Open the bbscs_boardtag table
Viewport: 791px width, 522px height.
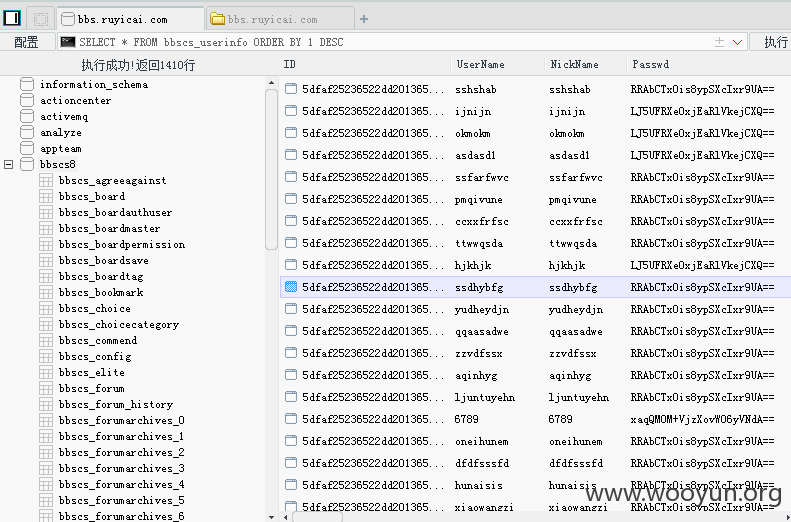tap(101, 276)
